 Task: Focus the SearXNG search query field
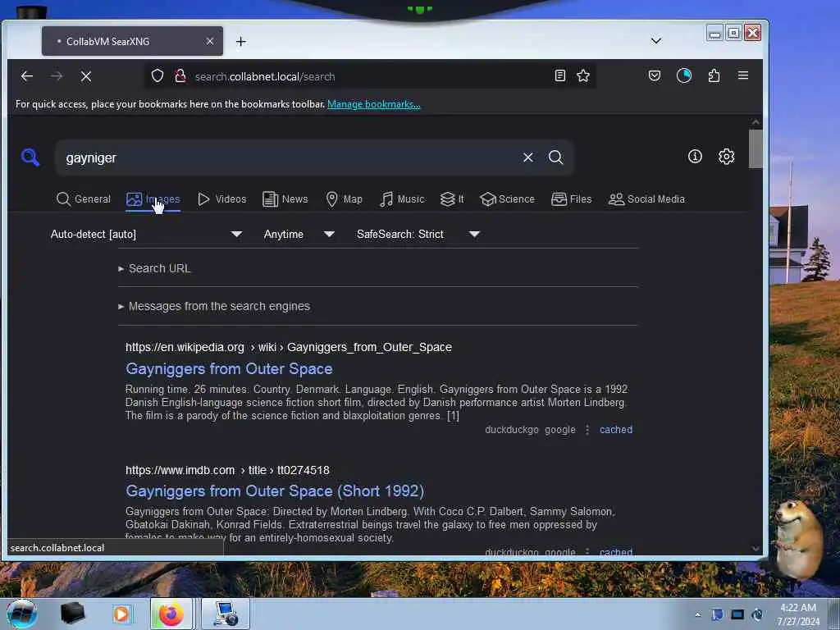[290, 157]
